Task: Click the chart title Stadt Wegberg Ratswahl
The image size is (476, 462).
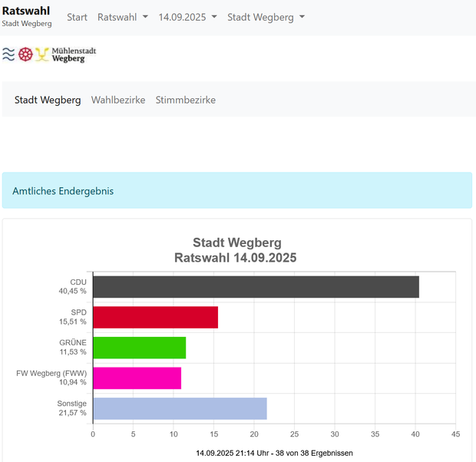Action: pos(236,250)
